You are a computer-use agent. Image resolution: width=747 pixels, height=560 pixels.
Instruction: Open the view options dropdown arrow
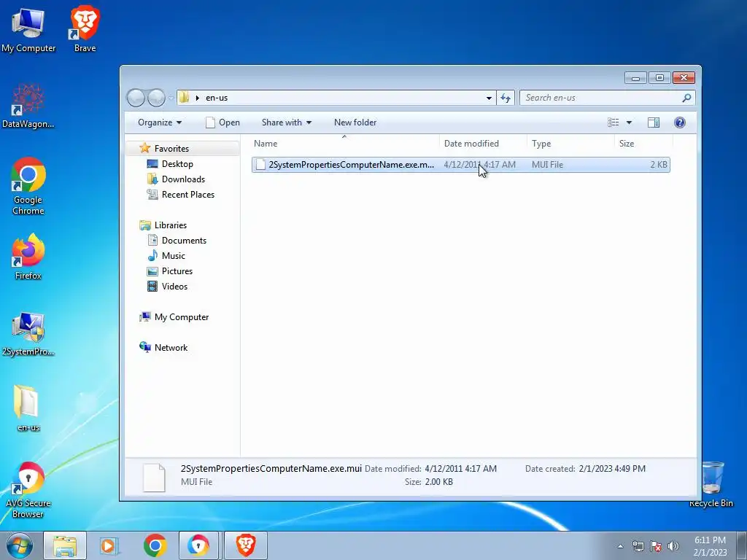(629, 122)
